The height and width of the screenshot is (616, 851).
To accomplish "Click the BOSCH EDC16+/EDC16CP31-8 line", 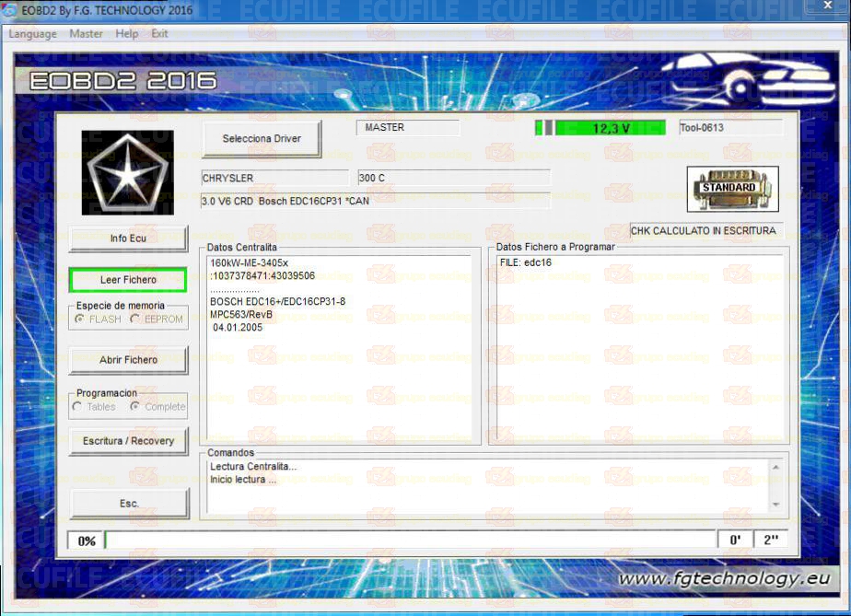I will [x=277, y=301].
